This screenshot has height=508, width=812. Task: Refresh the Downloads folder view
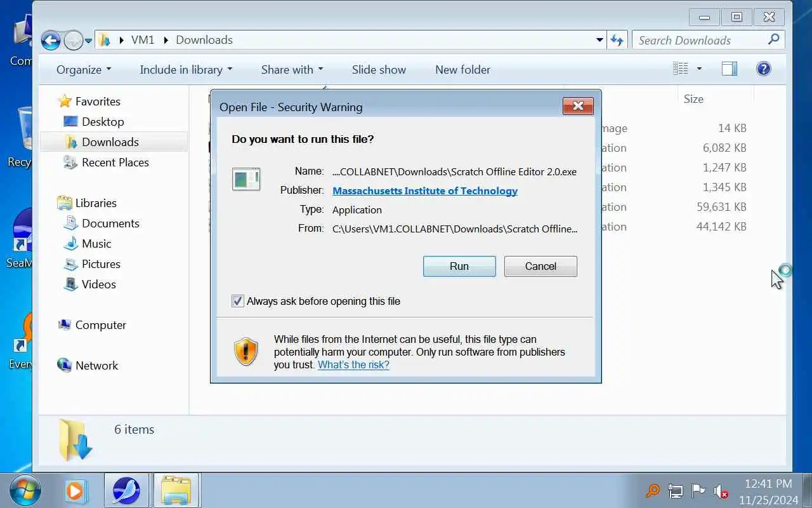point(617,40)
